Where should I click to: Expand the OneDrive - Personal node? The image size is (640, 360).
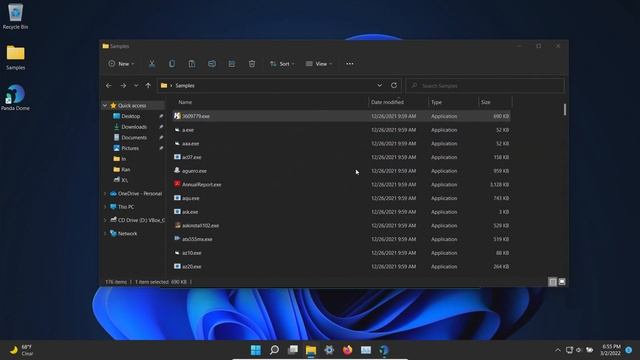coord(105,193)
